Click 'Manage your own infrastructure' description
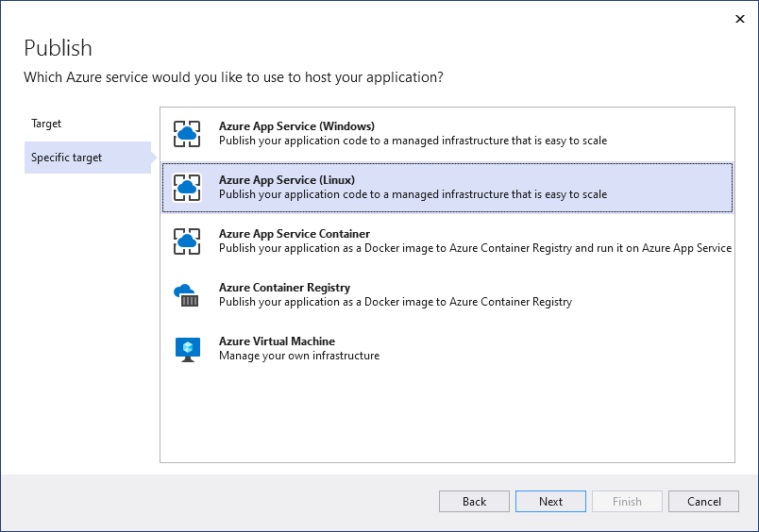Viewport: 759px width, 532px height. tap(299, 356)
